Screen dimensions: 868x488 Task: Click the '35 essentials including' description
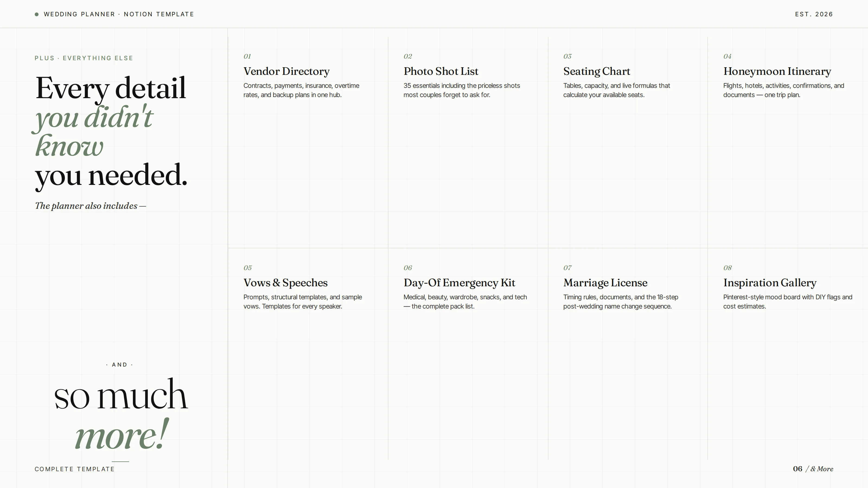462,90
